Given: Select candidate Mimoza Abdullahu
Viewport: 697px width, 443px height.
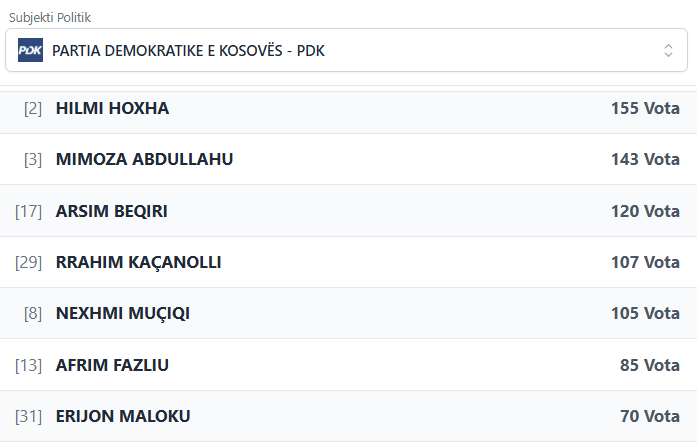Looking at the screenshot, I should coord(144,159).
